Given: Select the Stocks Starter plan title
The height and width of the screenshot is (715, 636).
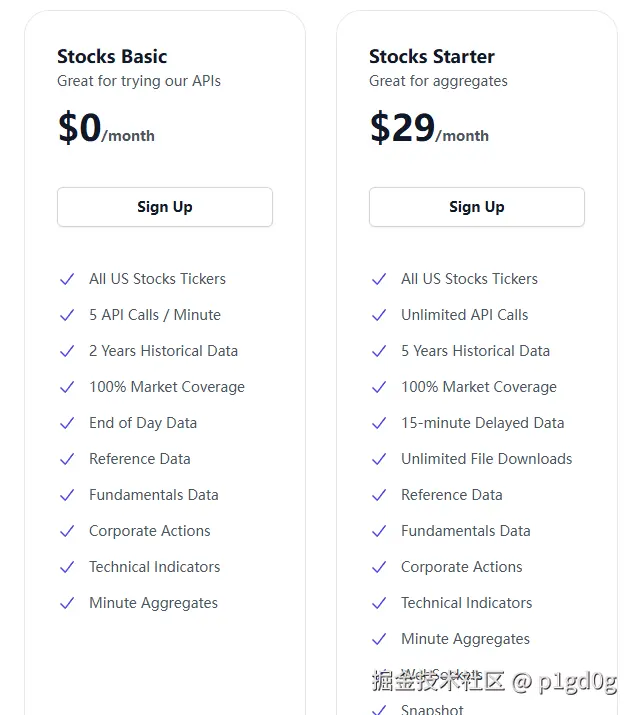Looking at the screenshot, I should point(432,57).
